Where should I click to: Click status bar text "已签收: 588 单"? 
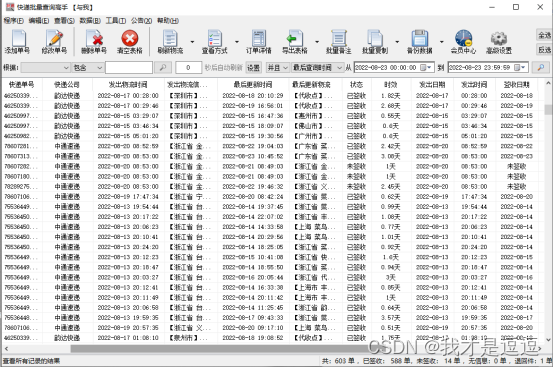pyautogui.click(x=387, y=361)
